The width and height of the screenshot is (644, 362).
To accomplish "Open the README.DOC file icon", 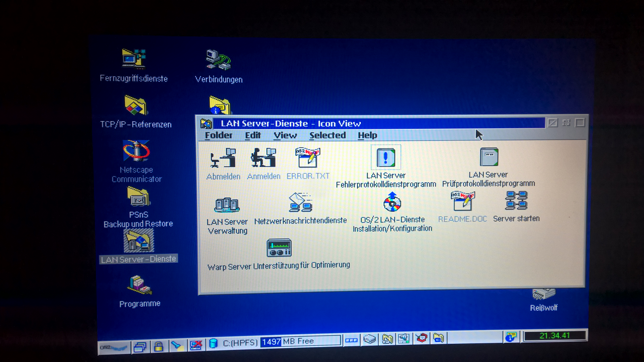I will tap(462, 201).
